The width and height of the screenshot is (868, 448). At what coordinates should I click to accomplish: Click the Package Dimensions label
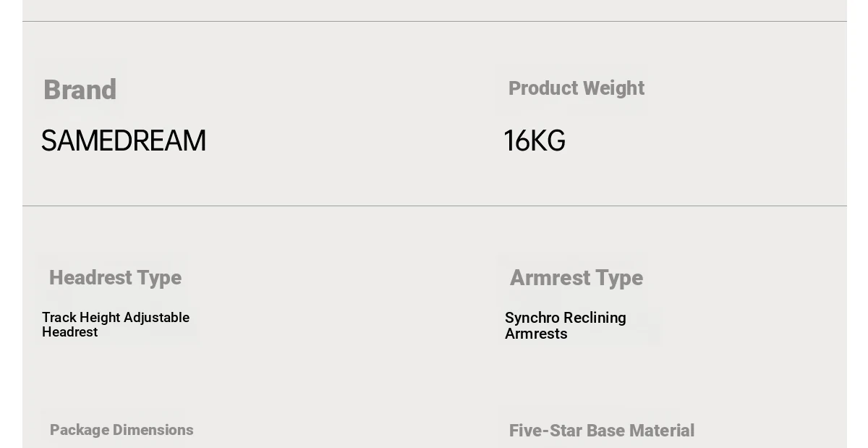122,430
